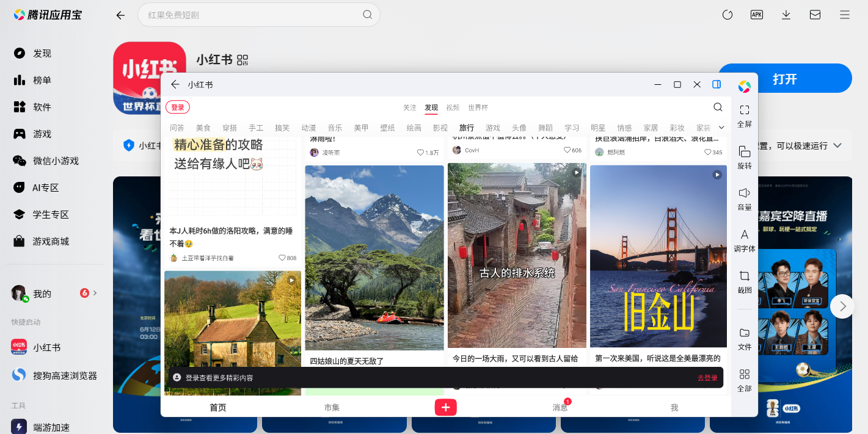Viewport: 868px width, 434px height.
Task: Switch to 世界杯 tab in 小红书
Action: click(478, 107)
